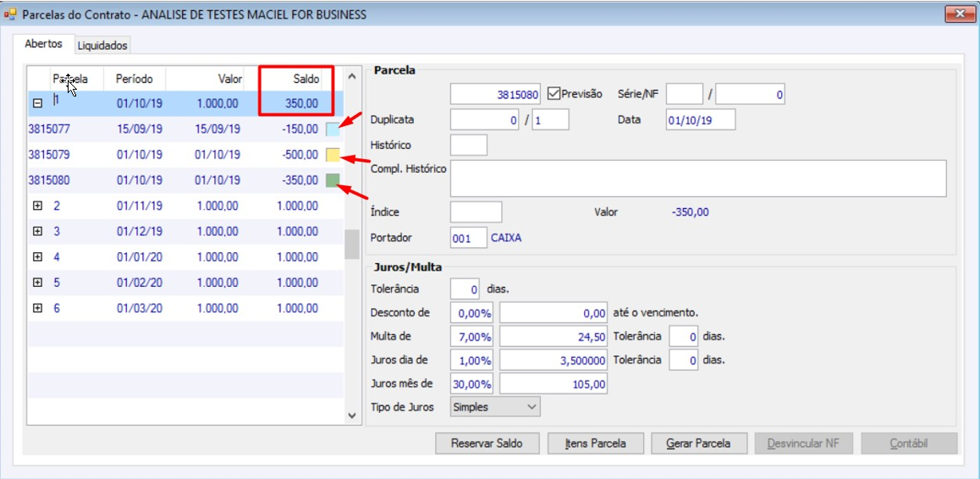Viewport: 980px width, 479px height.
Task: Click the Juros dia de 1,00% field
Action: 471,361
